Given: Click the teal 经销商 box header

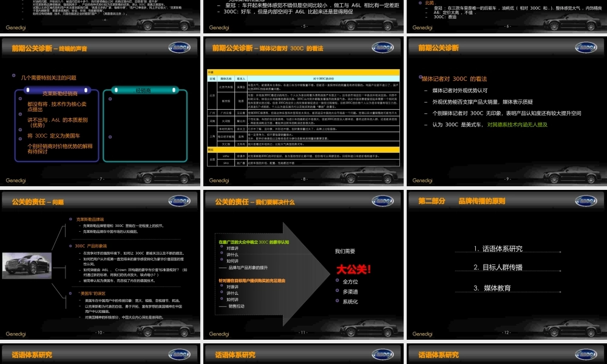Looking at the screenshot, I should [145, 90].
